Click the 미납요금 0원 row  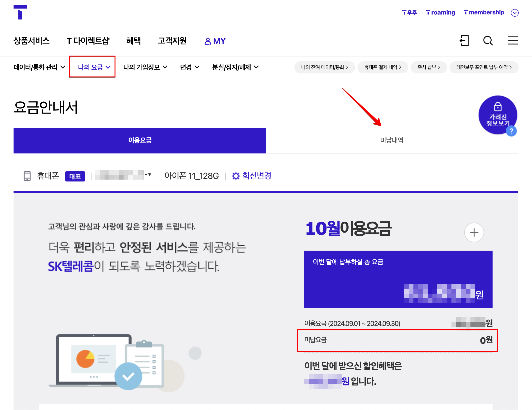[x=398, y=340]
